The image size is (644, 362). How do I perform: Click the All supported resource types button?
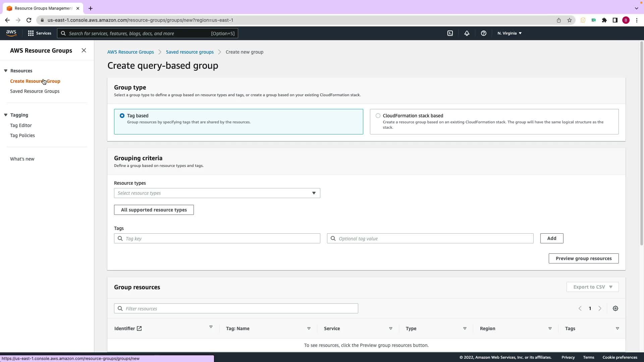tap(154, 210)
